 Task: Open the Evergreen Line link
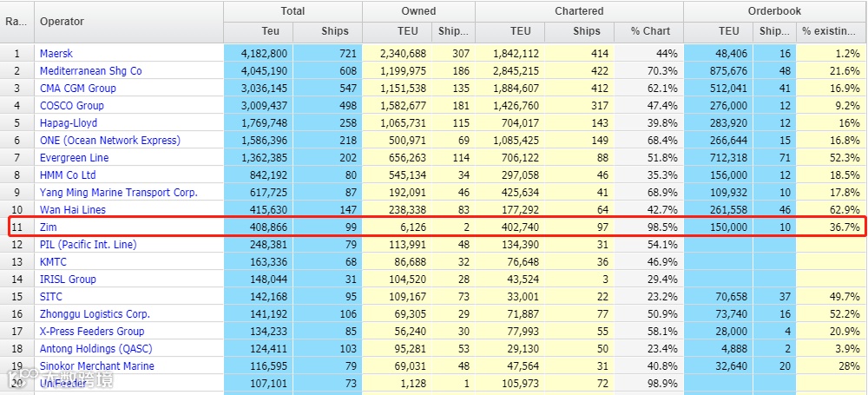[74, 157]
